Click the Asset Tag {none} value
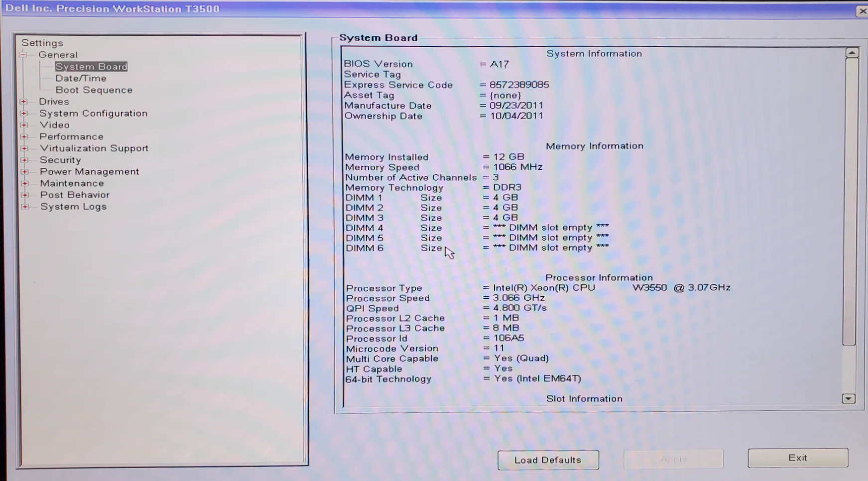The width and height of the screenshot is (868, 481). pos(505,95)
